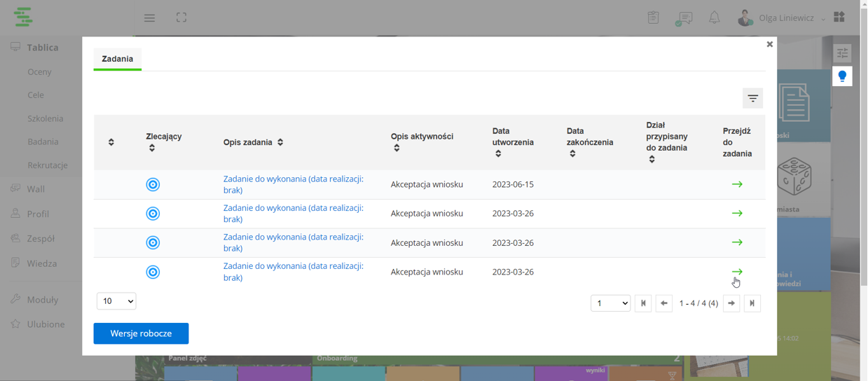Click the Wersje robocze button
The image size is (868, 381).
[141, 333]
